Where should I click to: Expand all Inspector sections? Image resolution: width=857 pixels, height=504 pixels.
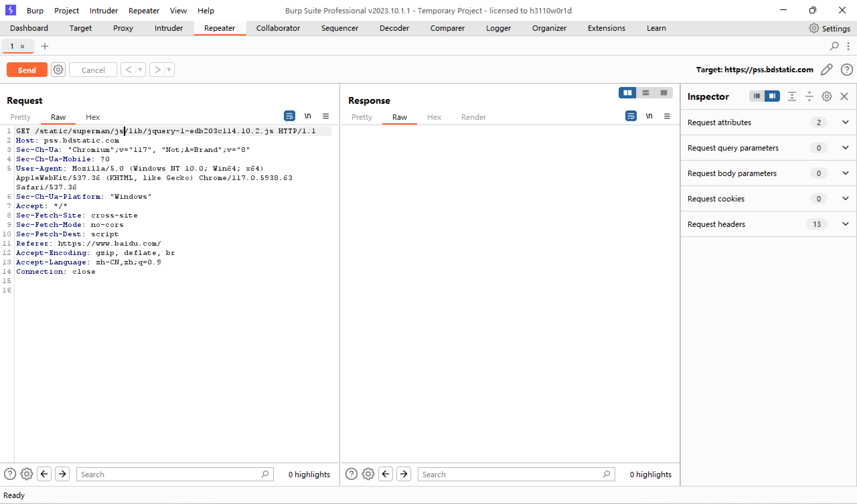coord(792,96)
